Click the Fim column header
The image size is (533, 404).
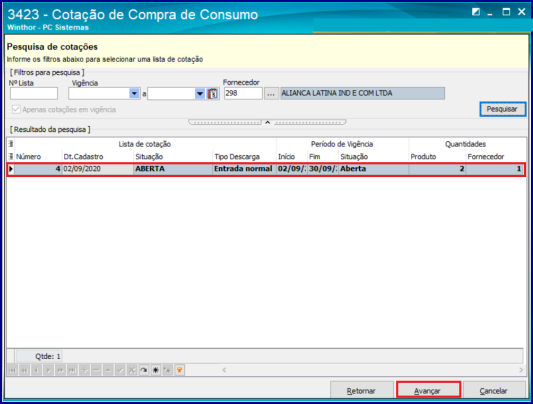[x=323, y=157]
